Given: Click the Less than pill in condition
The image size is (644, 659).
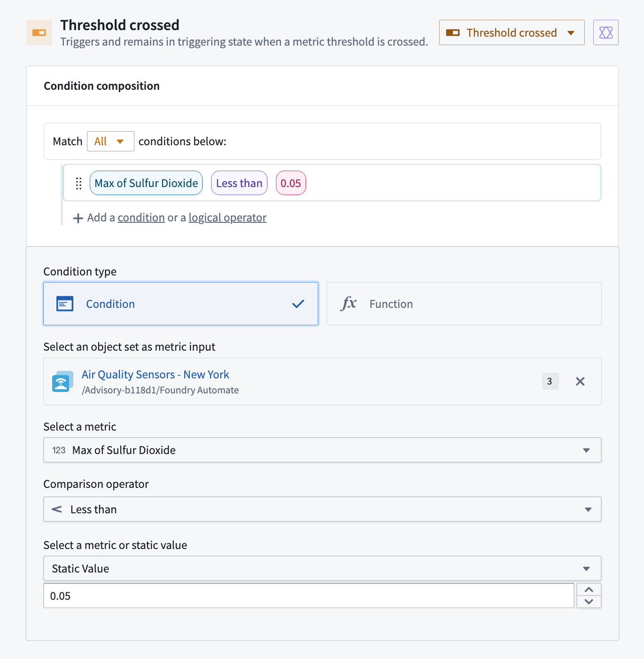Looking at the screenshot, I should (239, 183).
